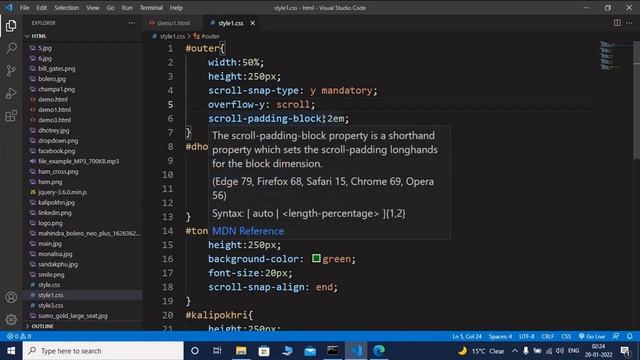Open Explorer's more actions ellipsis

point(131,23)
